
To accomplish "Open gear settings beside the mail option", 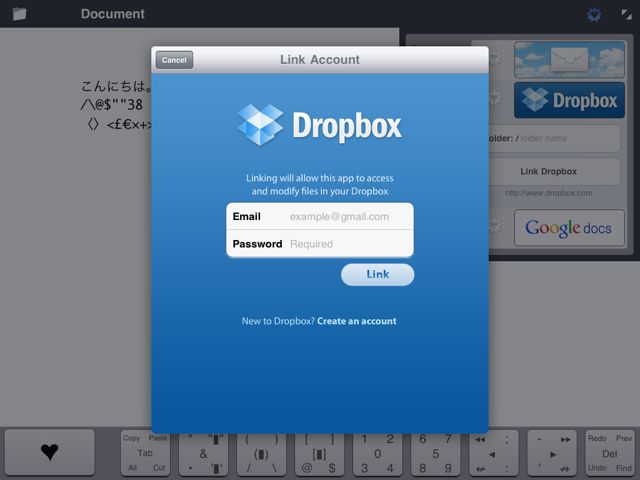I will point(495,58).
